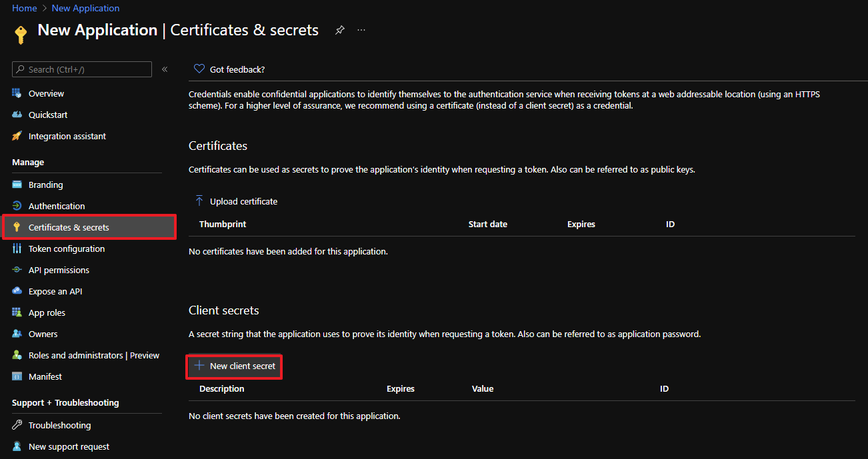
Task: Click the Upload certificate arrow icon
Action: pos(199,201)
